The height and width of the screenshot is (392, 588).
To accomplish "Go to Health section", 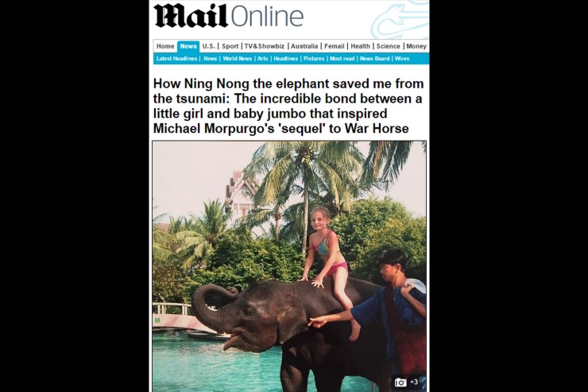I will point(361,46).
